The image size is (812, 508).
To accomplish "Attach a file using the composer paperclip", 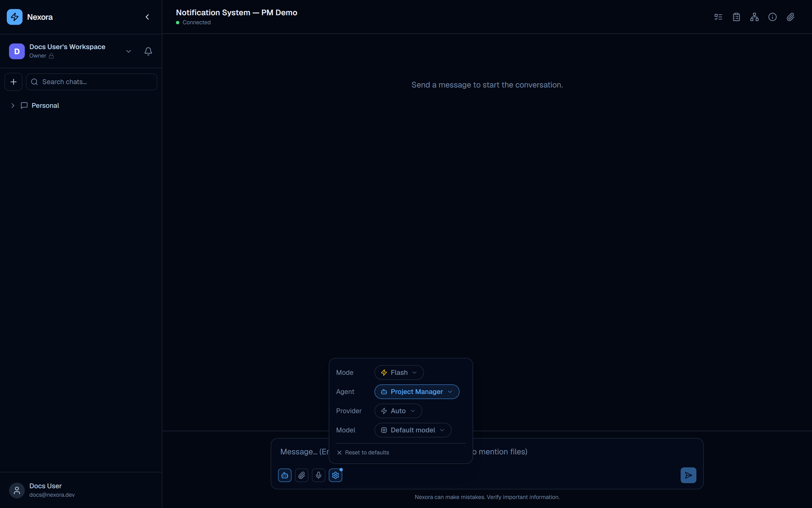I will (x=302, y=475).
